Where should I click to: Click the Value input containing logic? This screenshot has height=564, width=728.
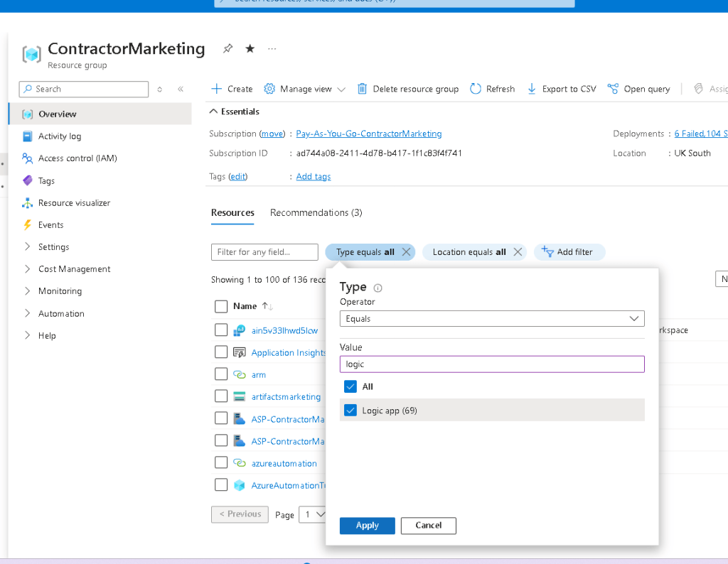pyautogui.click(x=492, y=364)
